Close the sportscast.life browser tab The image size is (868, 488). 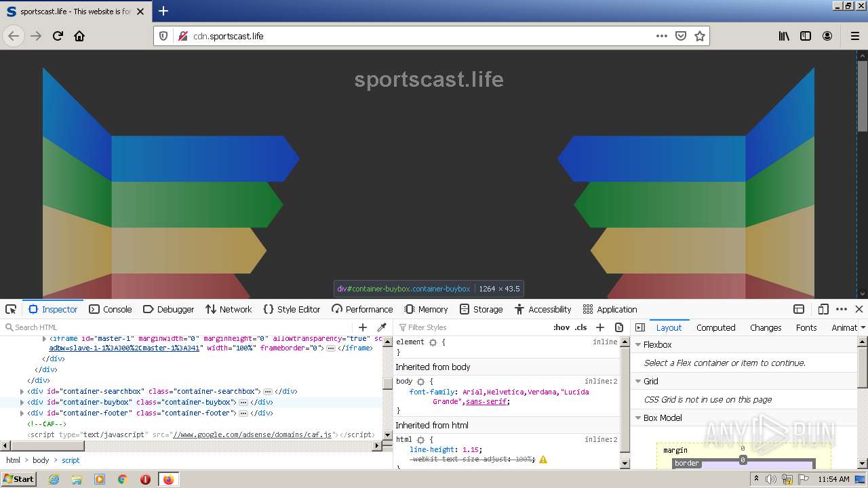(x=141, y=12)
